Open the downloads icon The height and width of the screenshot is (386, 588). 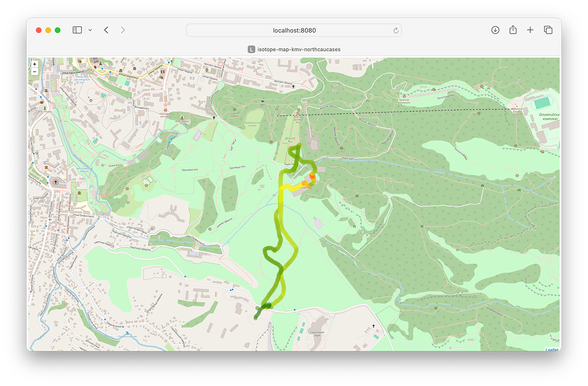pyautogui.click(x=495, y=30)
